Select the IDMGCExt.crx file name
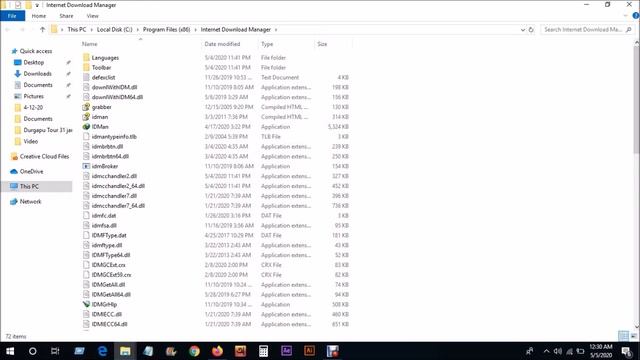 (x=109, y=265)
